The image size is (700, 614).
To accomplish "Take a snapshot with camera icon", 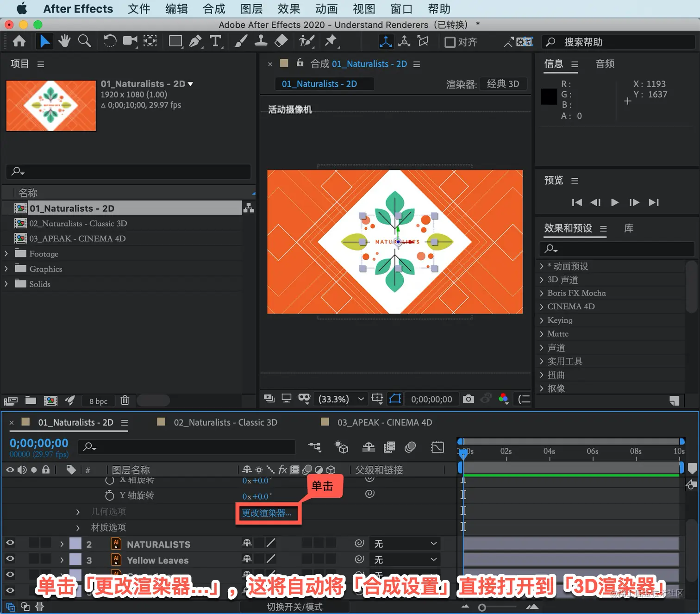I will (469, 399).
